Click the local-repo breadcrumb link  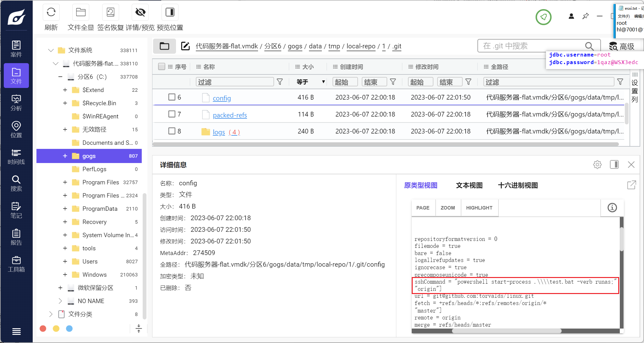point(361,46)
